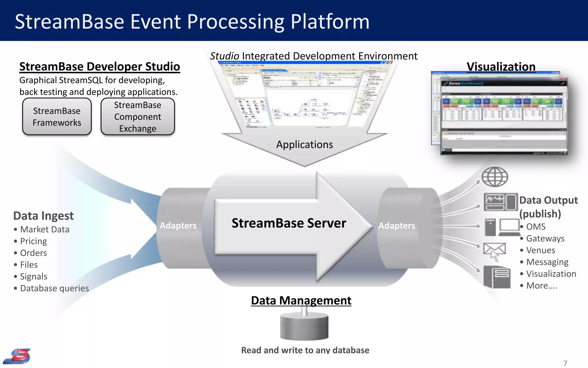Screen dimensions: 588x368
Task: Click the Data Output (publish) heading
Action: click(x=548, y=207)
